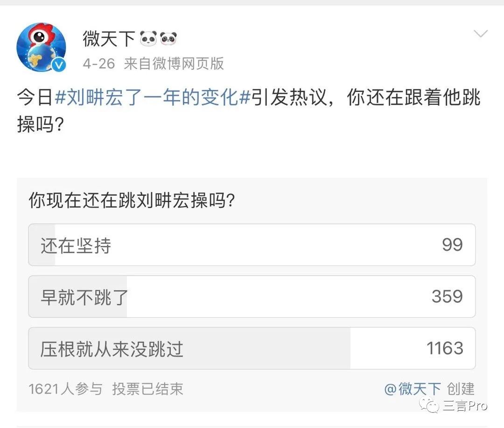
Task: Open the 微天下 profile avatar
Action: (x=41, y=47)
